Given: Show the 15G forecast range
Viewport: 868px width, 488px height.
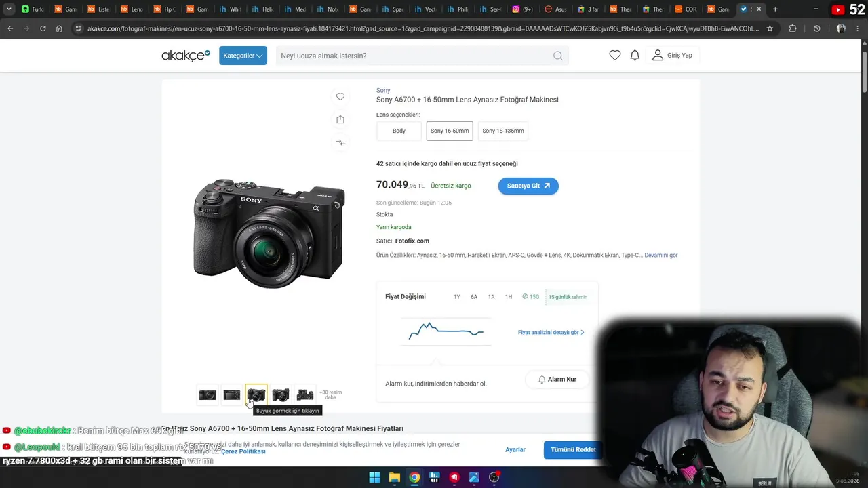Looking at the screenshot, I should (x=531, y=297).
